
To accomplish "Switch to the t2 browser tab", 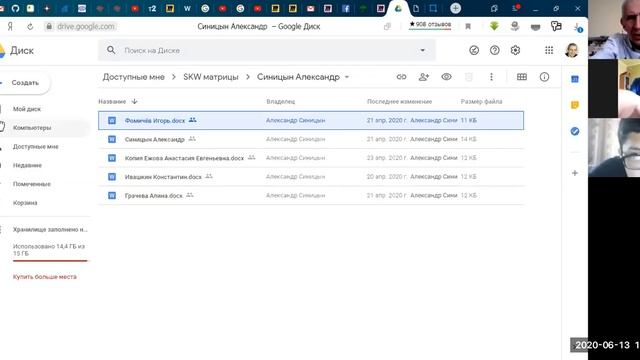I will [152, 8].
